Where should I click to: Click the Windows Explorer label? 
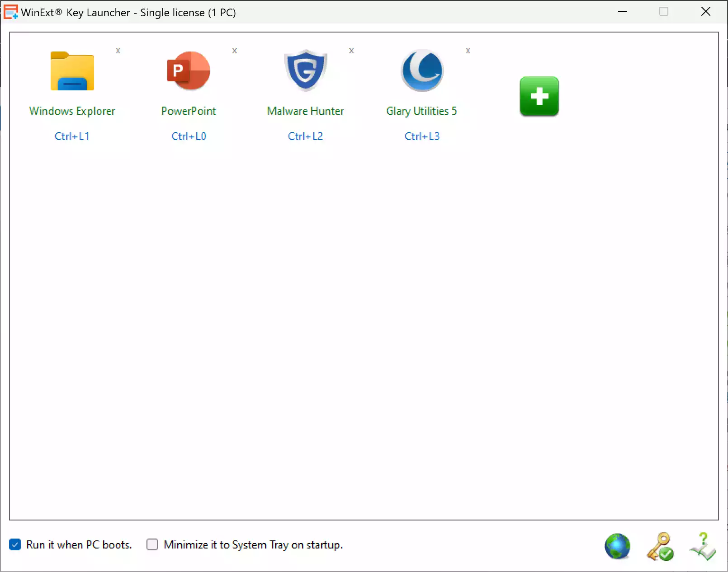pos(72,111)
